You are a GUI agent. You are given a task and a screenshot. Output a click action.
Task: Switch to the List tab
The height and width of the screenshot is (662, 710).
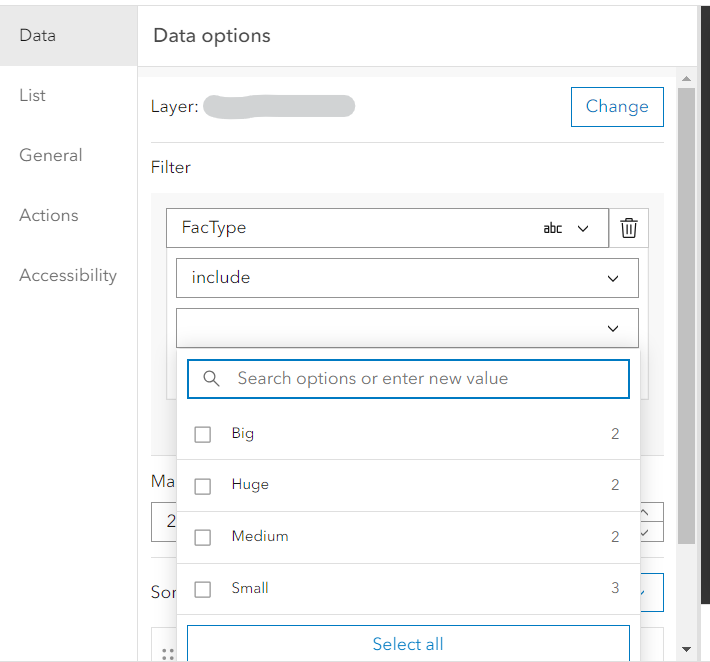(33, 95)
